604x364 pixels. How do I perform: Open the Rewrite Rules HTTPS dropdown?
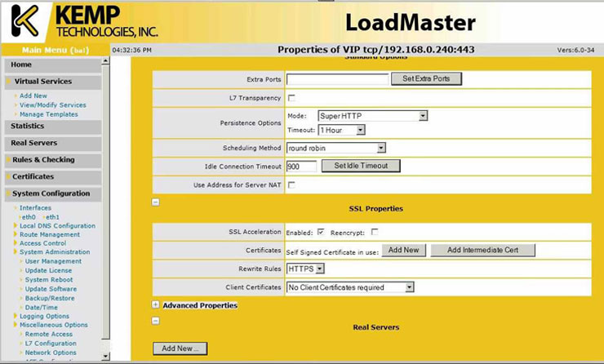click(x=305, y=269)
